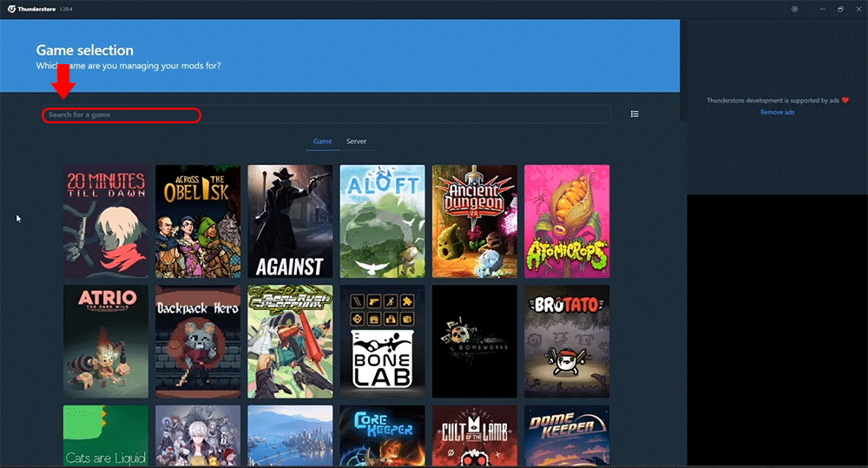Toggle the light/dark theme sun icon
The height and width of the screenshot is (468, 868).
tap(794, 9)
